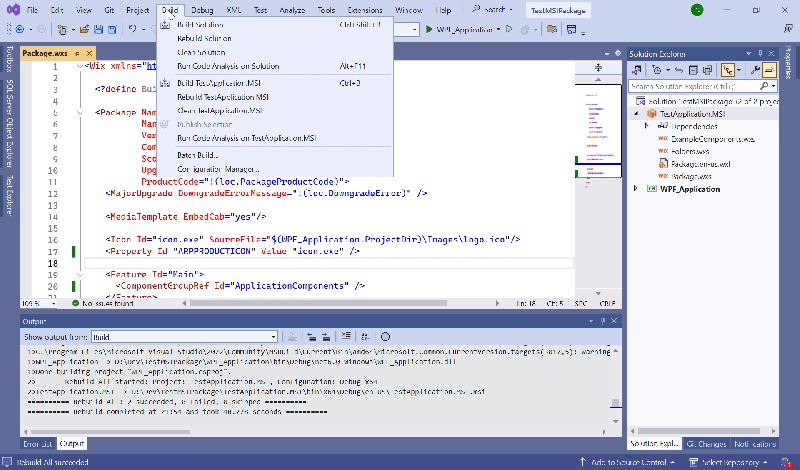Open the SQL Server Object Explorer side tab
Screen dimensions: 800x470
coord(9,123)
